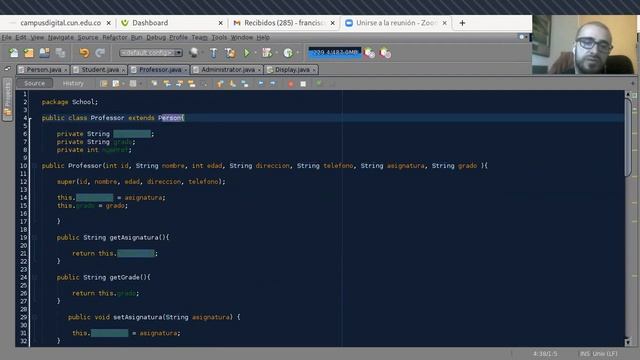This screenshot has height=360, width=640.
Task: Jump to next bookmark icon
Action: (233, 83)
